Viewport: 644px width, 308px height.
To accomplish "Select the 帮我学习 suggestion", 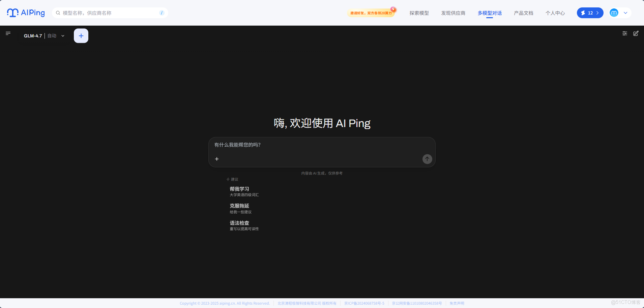I will (244, 191).
